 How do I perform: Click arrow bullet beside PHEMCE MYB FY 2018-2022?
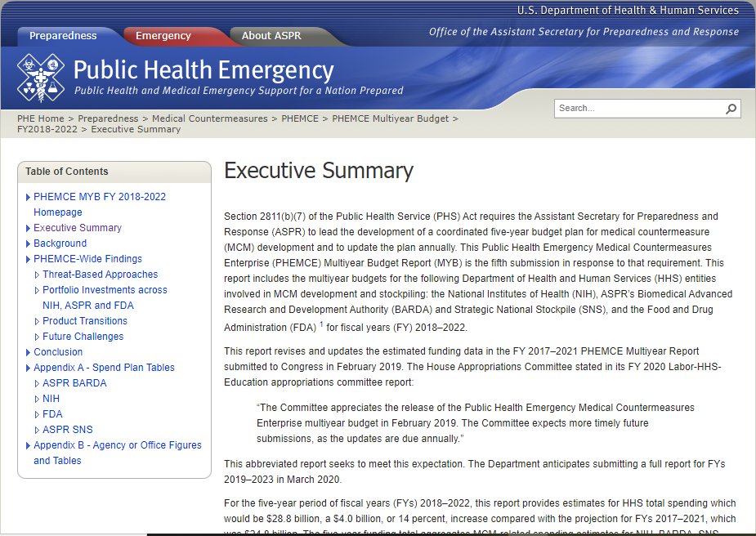(28, 197)
